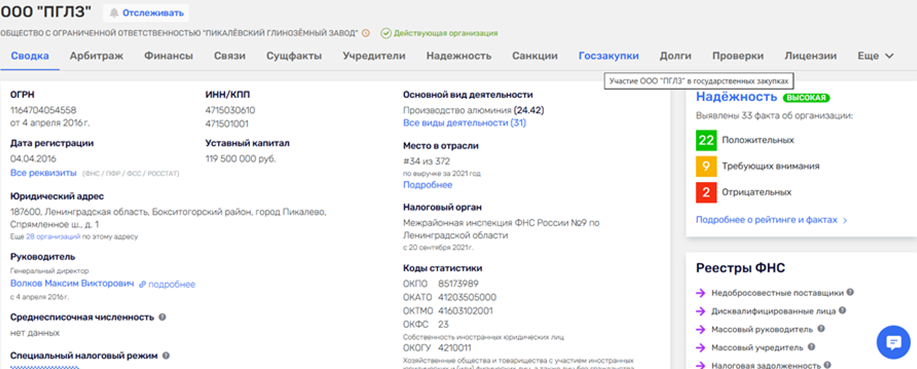Click the green 22 Положительных square
Screen dimensions: 917x369
[706, 140]
